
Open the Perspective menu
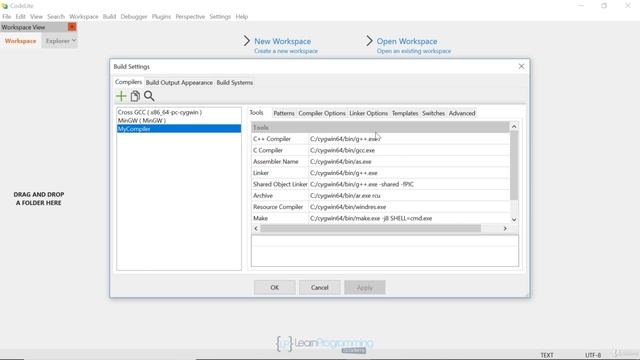click(x=190, y=17)
